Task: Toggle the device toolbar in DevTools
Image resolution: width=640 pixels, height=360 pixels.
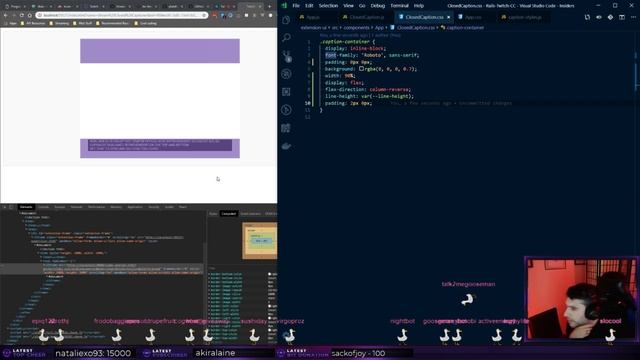Action: click(11, 207)
